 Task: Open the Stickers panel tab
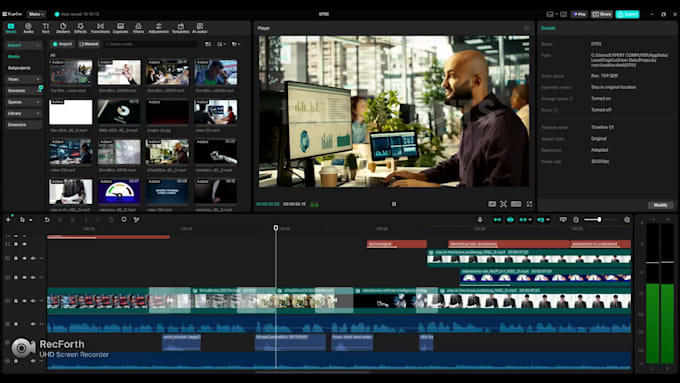click(x=63, y=28)
